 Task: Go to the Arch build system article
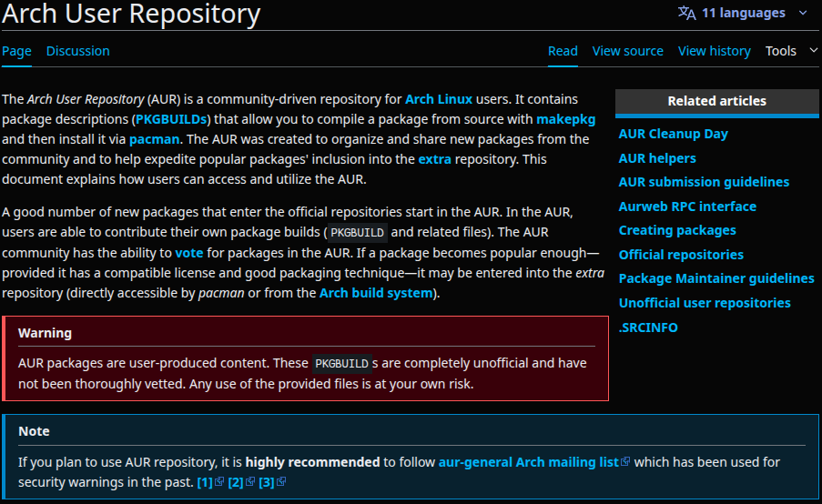pos(376,293)
